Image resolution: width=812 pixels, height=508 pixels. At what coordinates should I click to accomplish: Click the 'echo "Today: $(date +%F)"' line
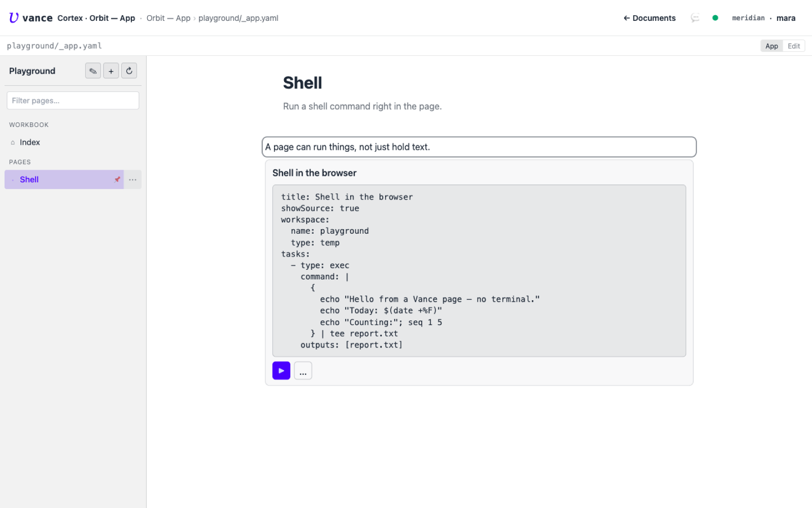tap(381, 311)
